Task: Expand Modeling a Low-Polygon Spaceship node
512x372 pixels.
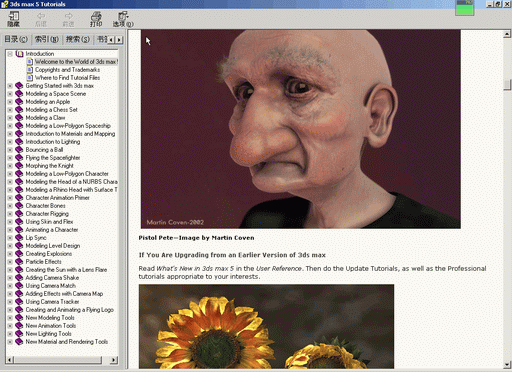Action: (x=10, y=126)
